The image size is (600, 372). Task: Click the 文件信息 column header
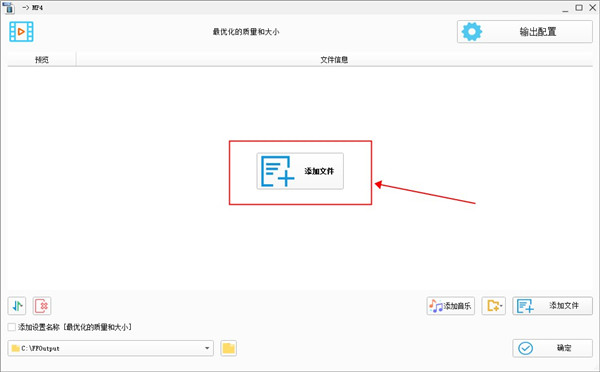(334, 60)
